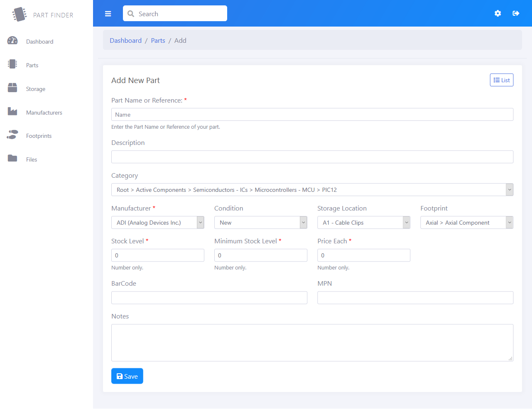Click the Footprints shoe-prints icon
532x409 pixels.
(12, 135)
